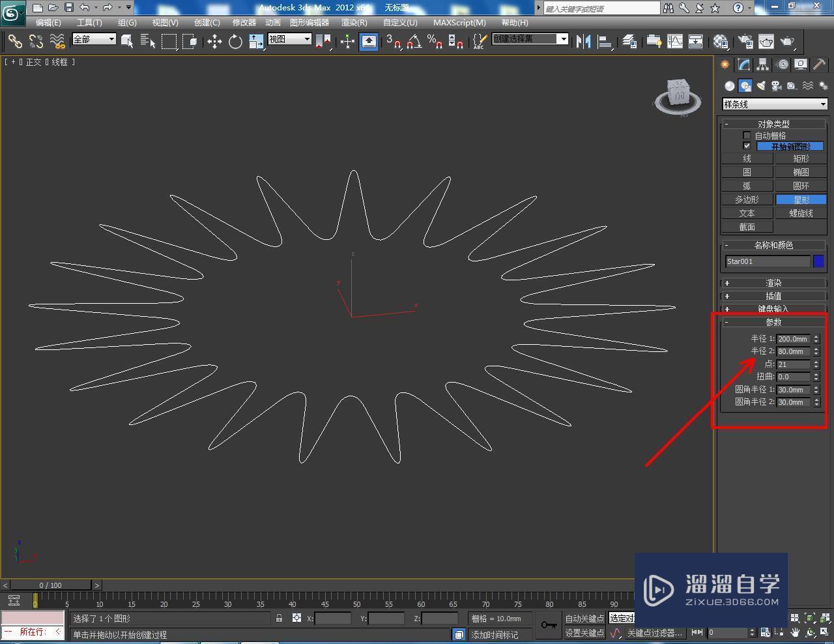
Task: Open the 渲染(R) menu
Action: click(354, 22)
